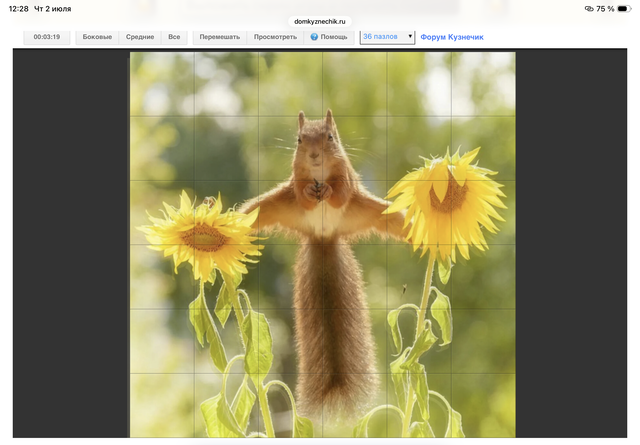640x445 pixels.
Task: Click the dark empty area left of puzzle
Action: (x=71, y=243)
